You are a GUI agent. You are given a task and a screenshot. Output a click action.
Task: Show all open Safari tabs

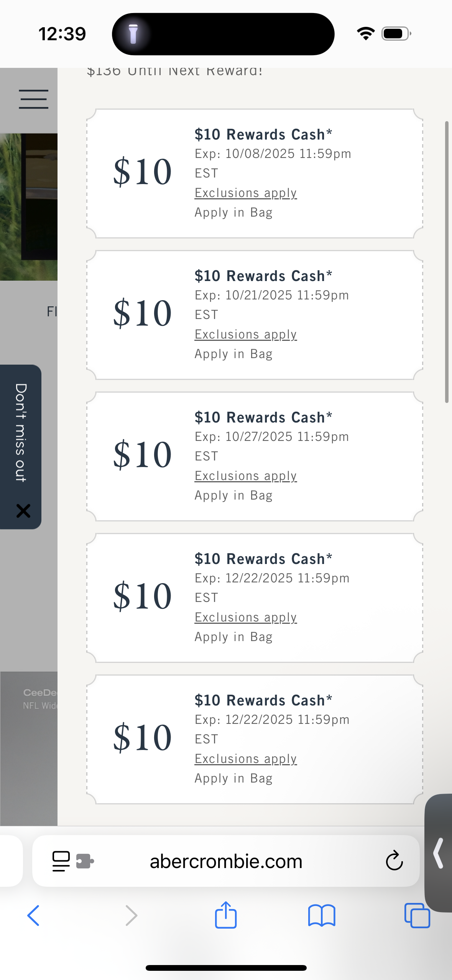pos(417,916)
